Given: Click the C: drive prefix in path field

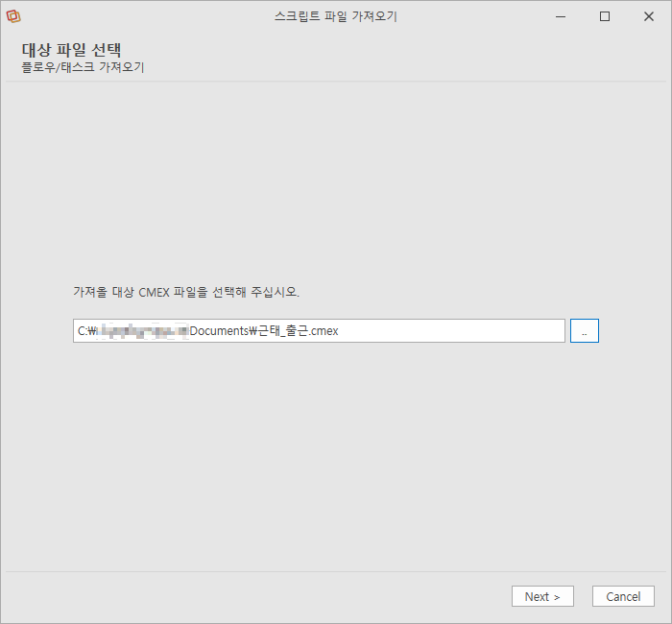Looking at the screenshot, I should [82, 331].
